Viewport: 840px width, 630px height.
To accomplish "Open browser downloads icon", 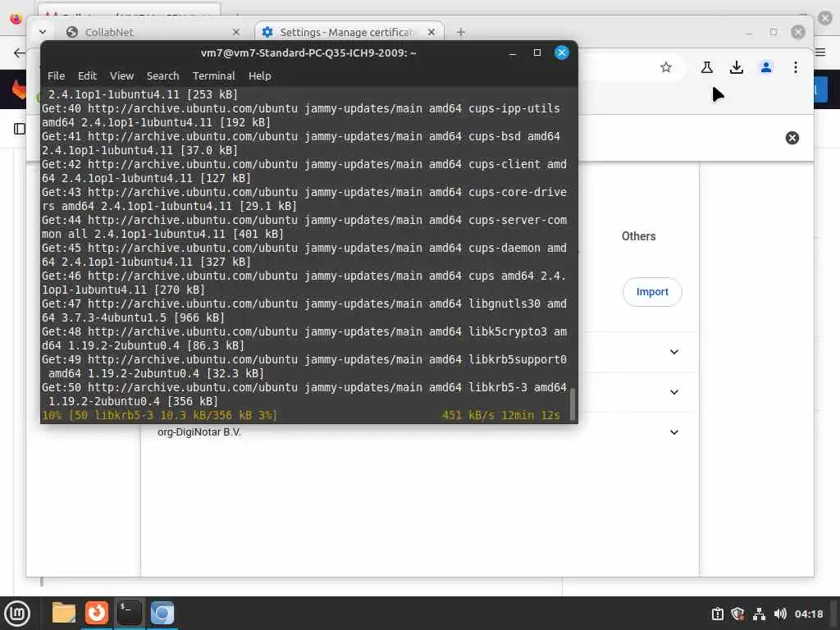I will point(737,67).
